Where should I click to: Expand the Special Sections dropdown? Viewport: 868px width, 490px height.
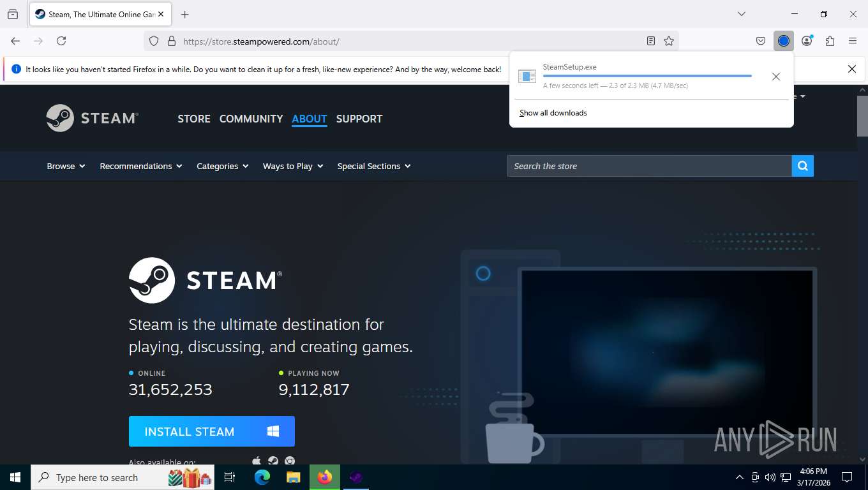click(374, 166)
